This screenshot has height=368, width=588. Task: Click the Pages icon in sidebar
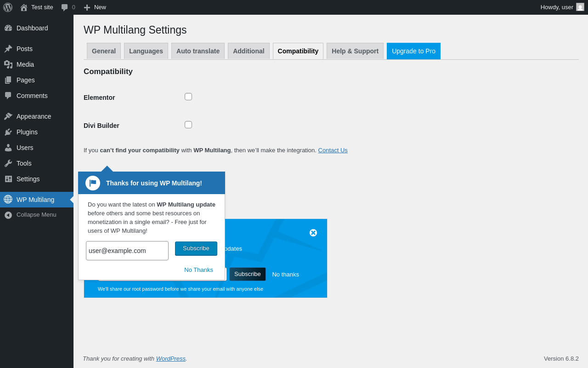[8, 80]
